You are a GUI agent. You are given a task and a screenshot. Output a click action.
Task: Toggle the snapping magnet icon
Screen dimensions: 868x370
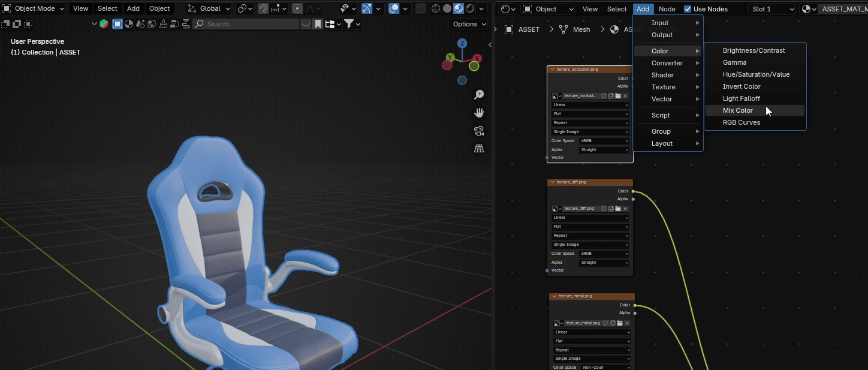click(263, 8)
